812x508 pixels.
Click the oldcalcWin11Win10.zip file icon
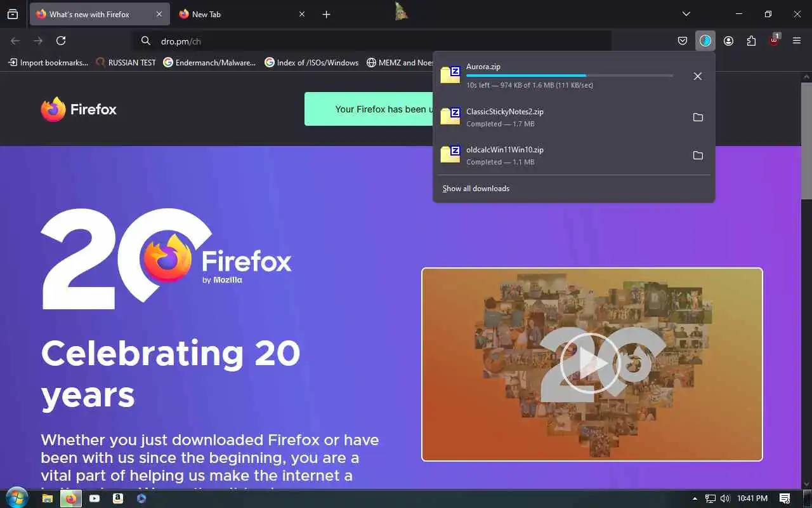[450, 154]
